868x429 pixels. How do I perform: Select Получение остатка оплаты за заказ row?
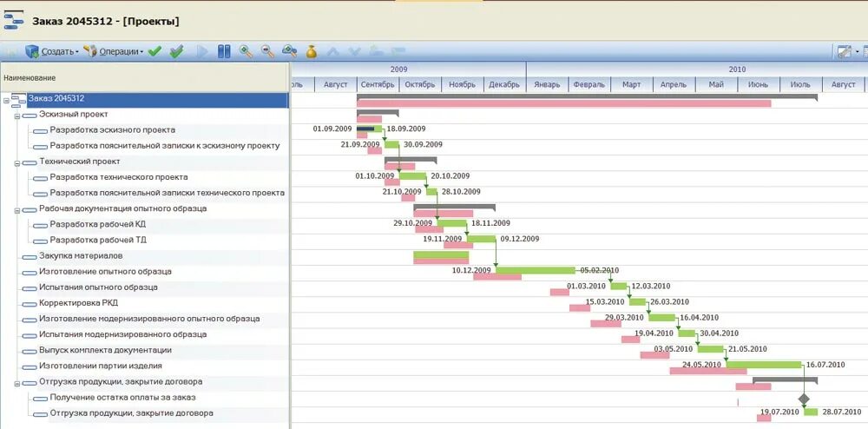coord(122,398)
